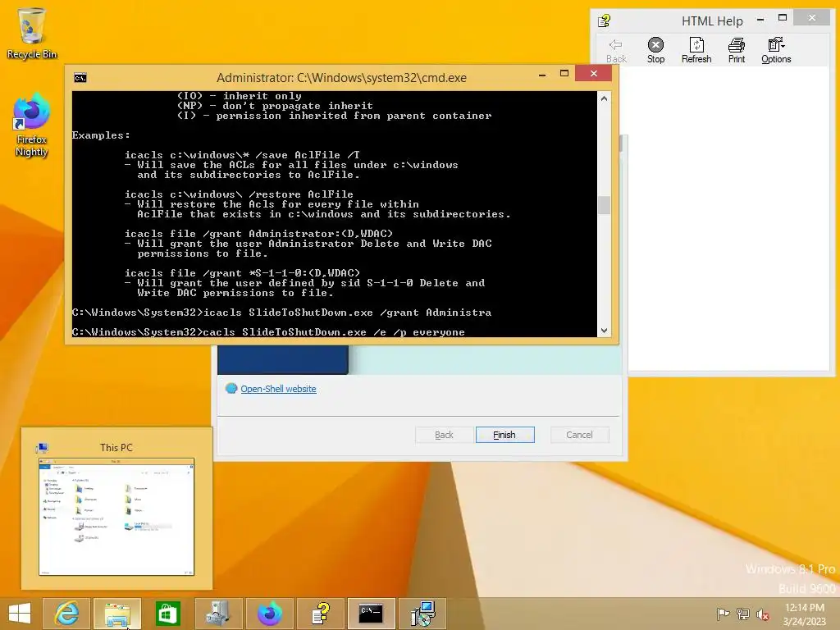Open the Open-Shell website link
840x630 pixels.
[x=278, y=389]
